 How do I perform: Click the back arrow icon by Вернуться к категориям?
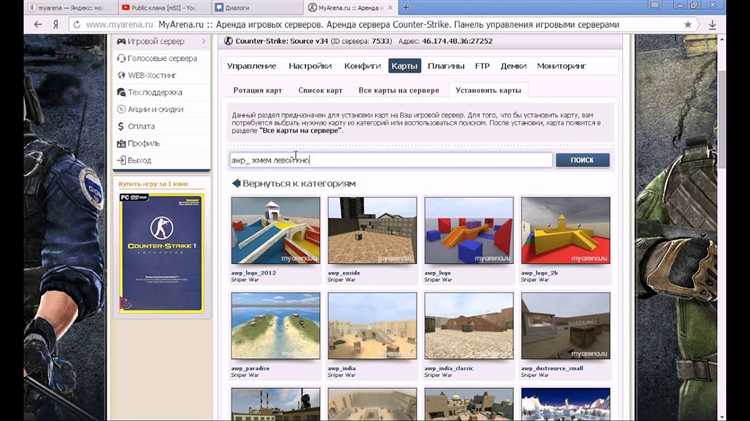236,183
